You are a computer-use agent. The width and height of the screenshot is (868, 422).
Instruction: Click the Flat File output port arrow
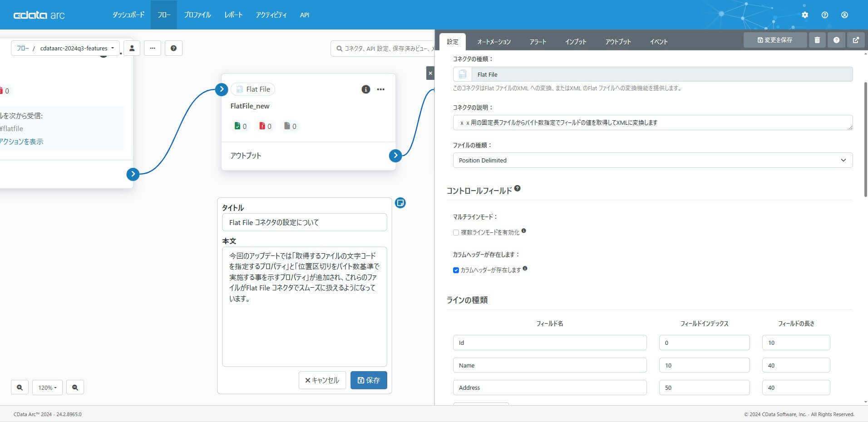pyautogui.click(x=395, y=156)
